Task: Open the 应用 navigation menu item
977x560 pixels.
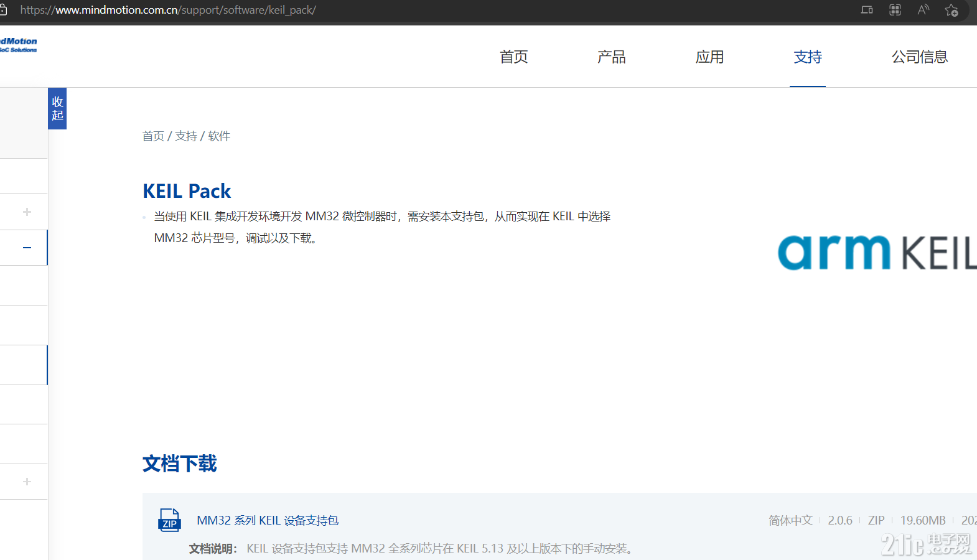Action: [709, 57]
